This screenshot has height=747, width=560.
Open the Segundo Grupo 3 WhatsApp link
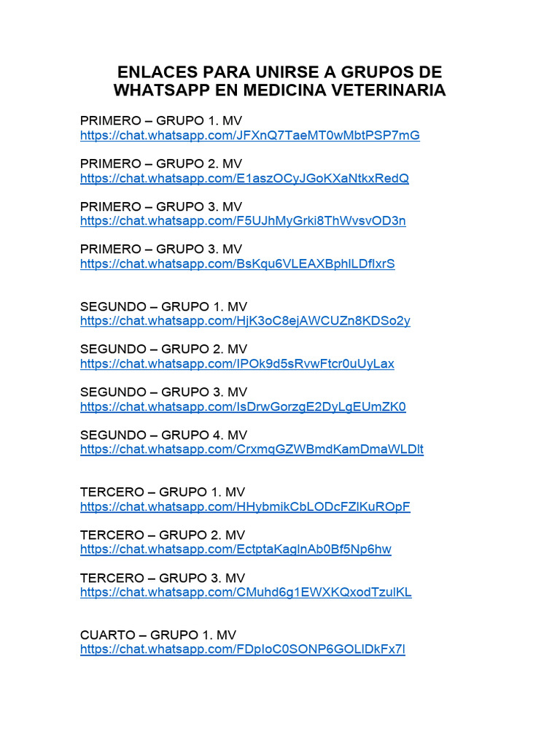point(243,407)
